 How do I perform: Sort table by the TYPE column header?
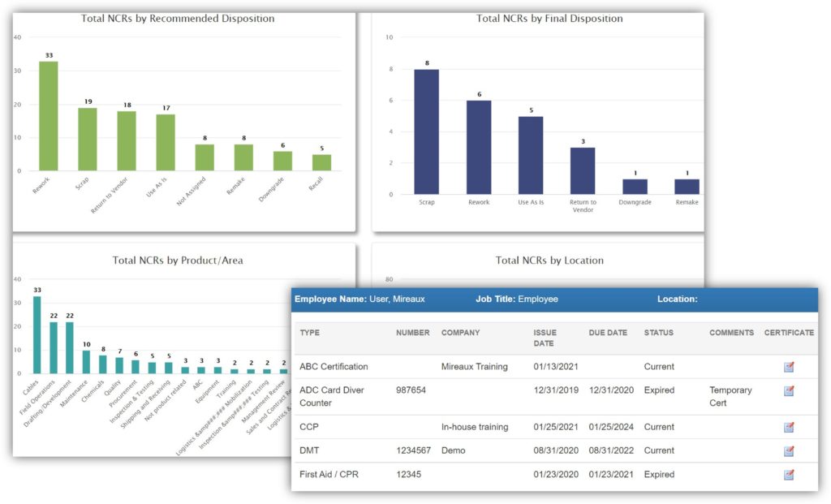[x=310, y=333]
